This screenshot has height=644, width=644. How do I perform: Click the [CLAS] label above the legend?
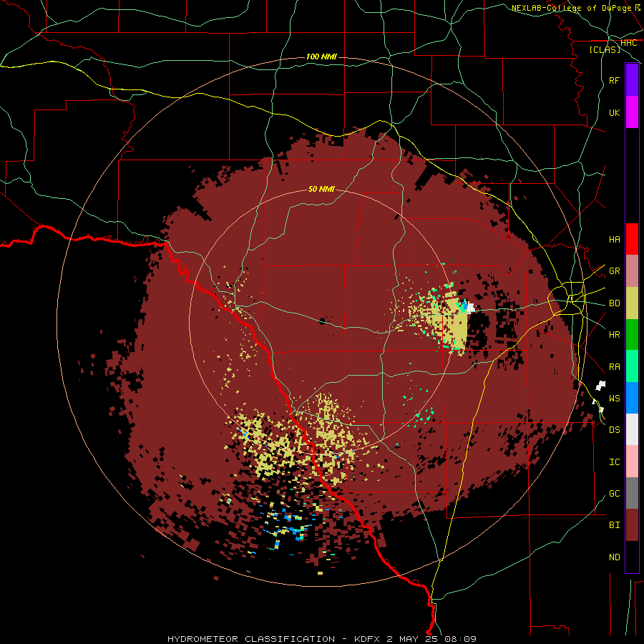(x=605, y=49)
